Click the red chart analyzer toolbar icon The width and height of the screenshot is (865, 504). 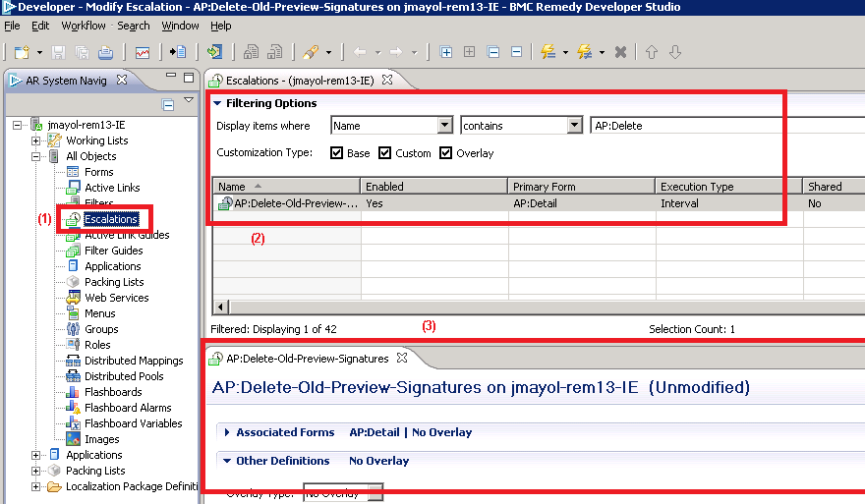[143, 52]
